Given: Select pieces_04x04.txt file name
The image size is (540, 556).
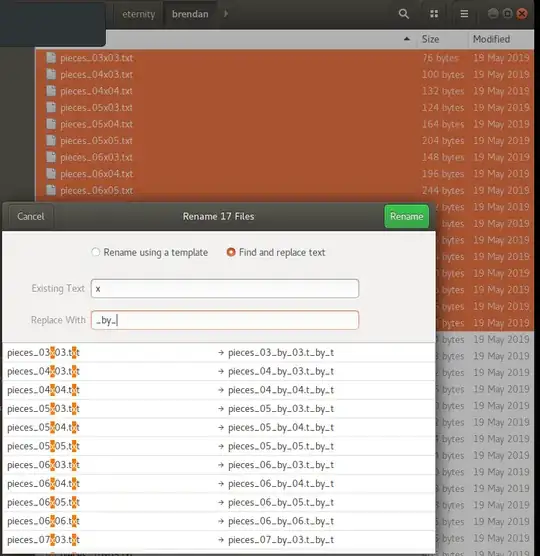Looking at the screenshot, I should pyautogui.click(x=96, y=91).
